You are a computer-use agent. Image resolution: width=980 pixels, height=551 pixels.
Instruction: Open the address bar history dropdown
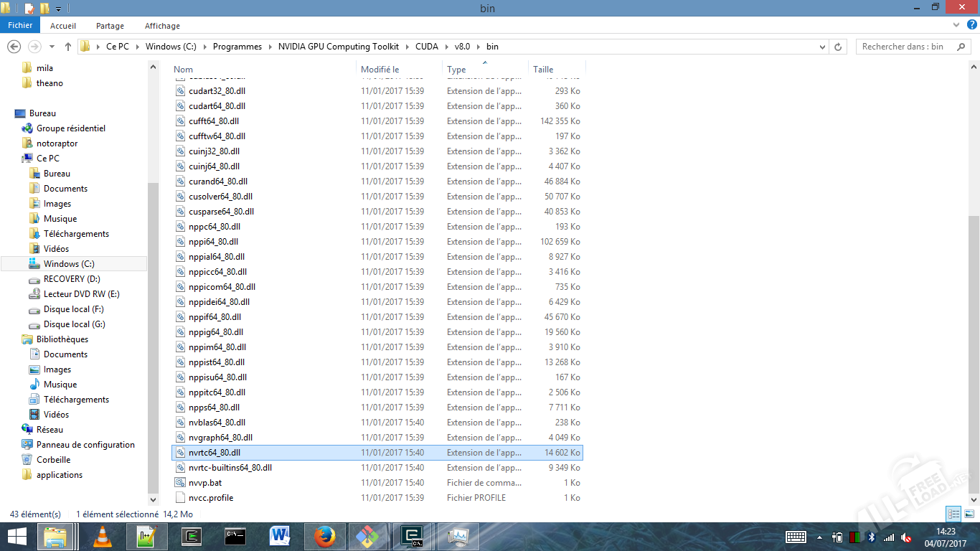(x=822, y=47)
